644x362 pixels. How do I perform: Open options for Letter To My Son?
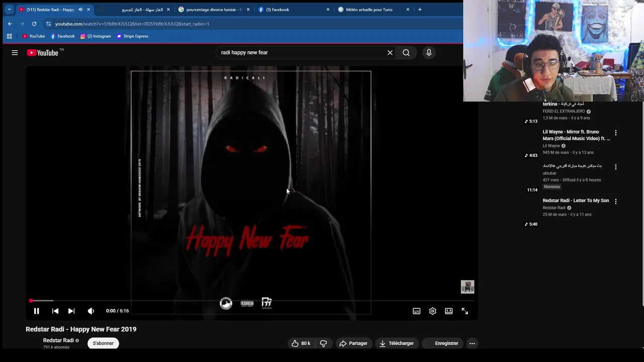pyautogui.click(x=615, y=201)
